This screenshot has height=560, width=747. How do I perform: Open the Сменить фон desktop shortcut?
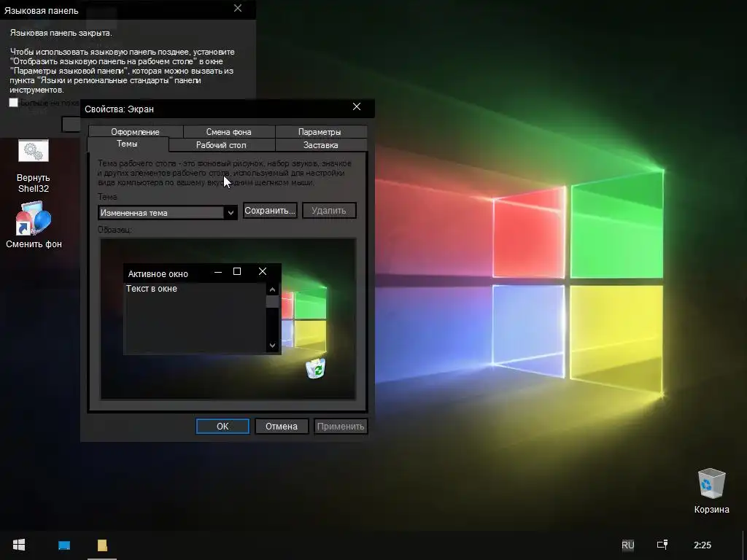[34, 225]
